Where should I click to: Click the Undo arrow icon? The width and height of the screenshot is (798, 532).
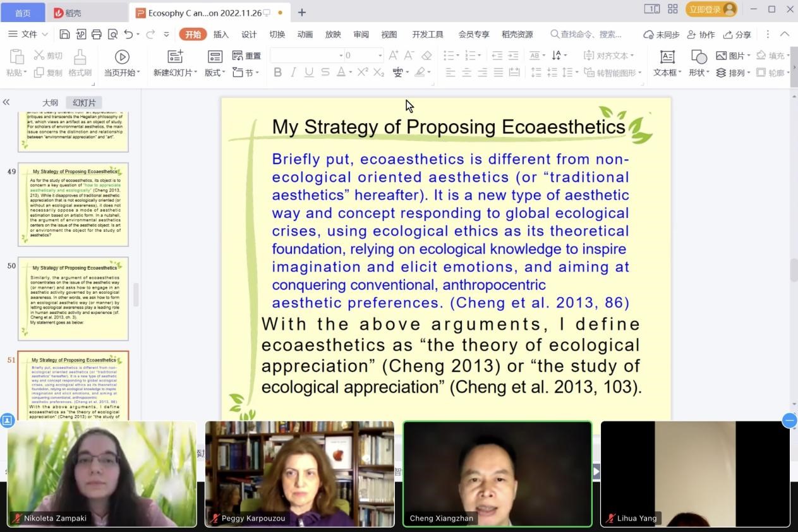pyautogui.click(x=129, y=34)
